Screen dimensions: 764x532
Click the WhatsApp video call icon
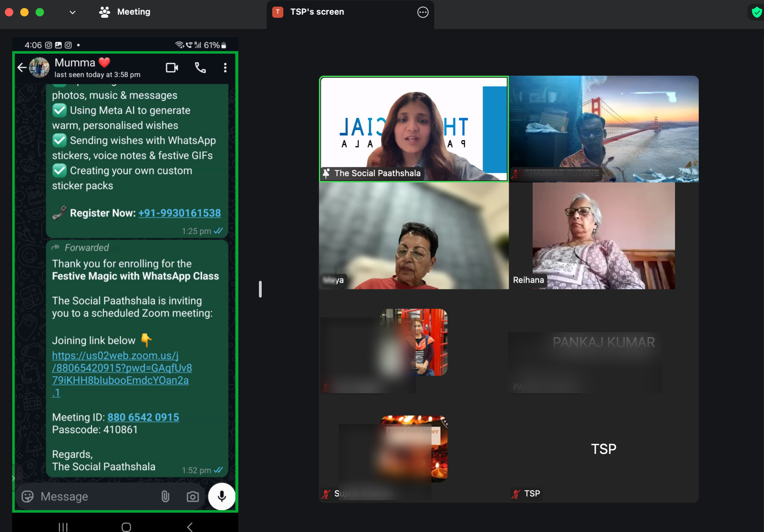tap(172, 67)
